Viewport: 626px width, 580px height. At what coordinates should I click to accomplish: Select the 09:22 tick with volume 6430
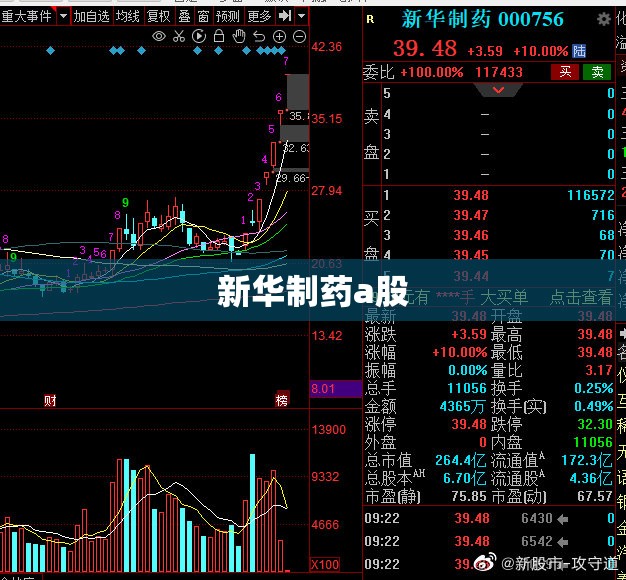pos(489,519)
